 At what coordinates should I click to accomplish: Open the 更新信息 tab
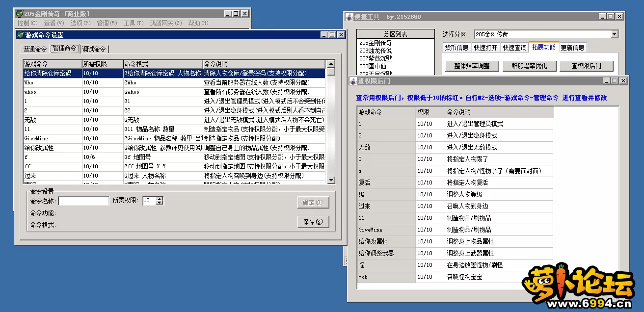[573, 48]
